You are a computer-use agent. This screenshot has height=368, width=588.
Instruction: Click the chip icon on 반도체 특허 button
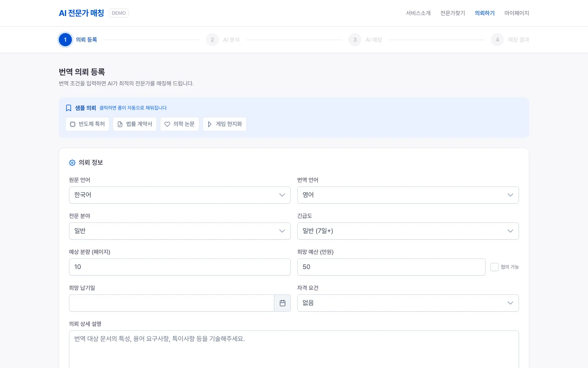coord(73,124)
